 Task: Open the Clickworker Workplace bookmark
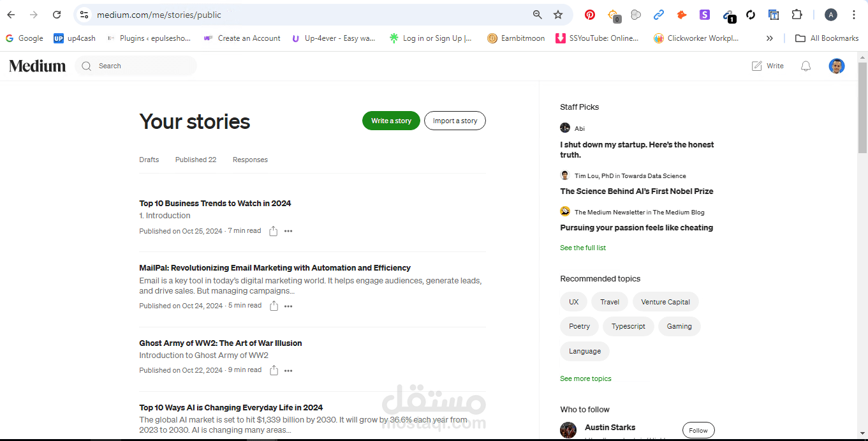pyautogui.click(x=696, y=38)
